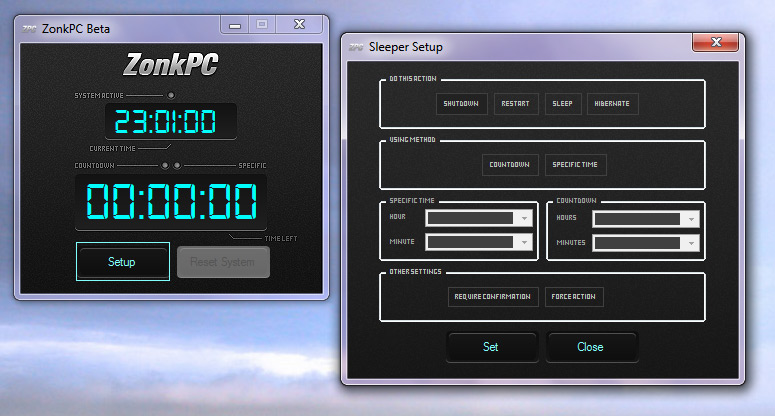The height and width of the screenshot is (416, 775).
Task: Minimize the ZonkPC Beta window
Action: click(235, 25)
